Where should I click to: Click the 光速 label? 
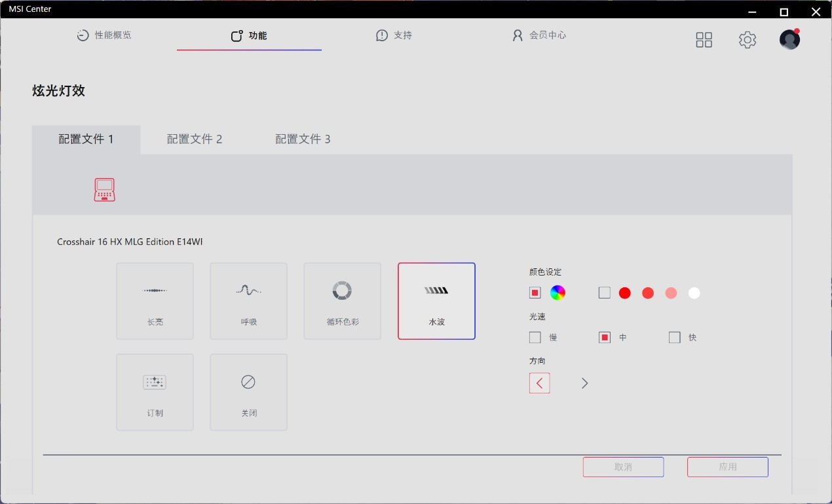[537, 316]
